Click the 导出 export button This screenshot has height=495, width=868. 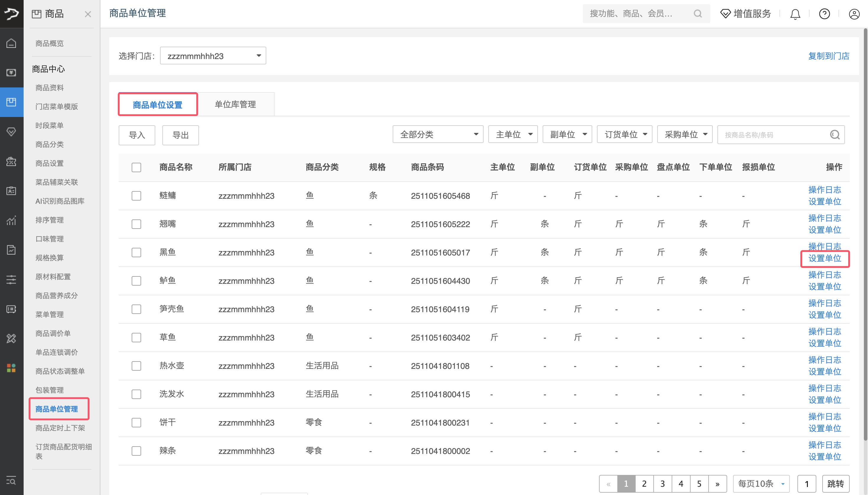(x=180, y=135)
